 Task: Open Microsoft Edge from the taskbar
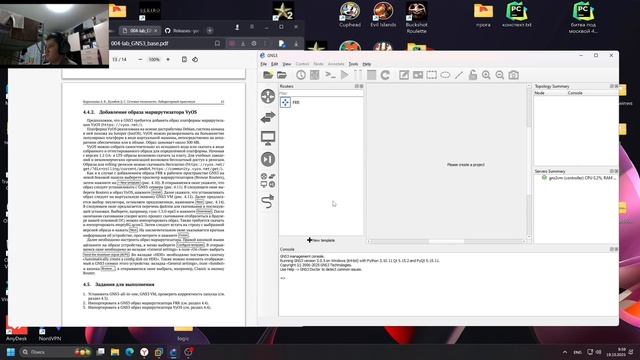click(x=130, y=352)
